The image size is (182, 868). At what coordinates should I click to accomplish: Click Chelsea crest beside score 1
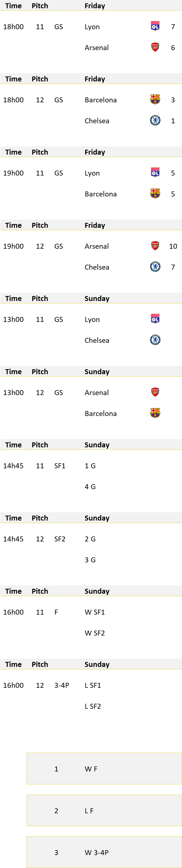155,120
